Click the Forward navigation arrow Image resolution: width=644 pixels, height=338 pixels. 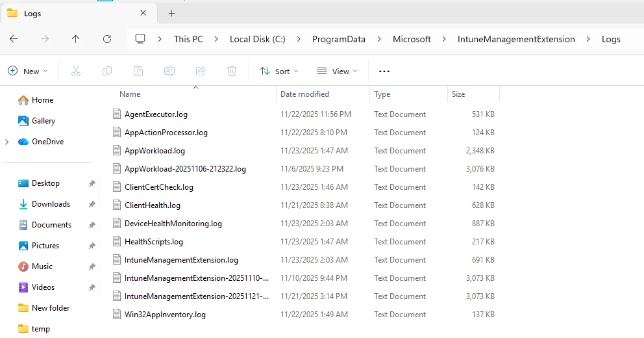(x=45, y=39)
